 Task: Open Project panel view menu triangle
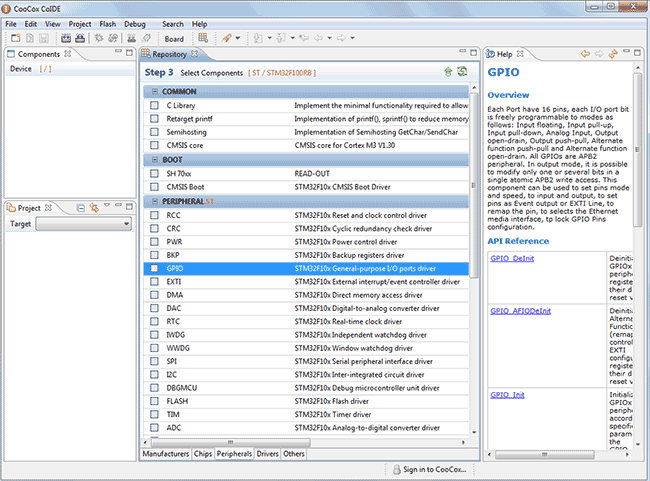(106, 207)
